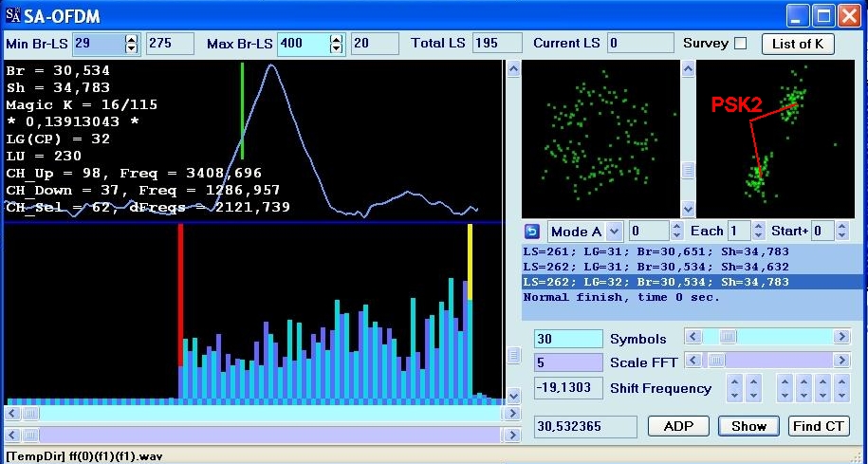Click the Find CT button
Screen dimensions: 868x464
click(819, 426)
